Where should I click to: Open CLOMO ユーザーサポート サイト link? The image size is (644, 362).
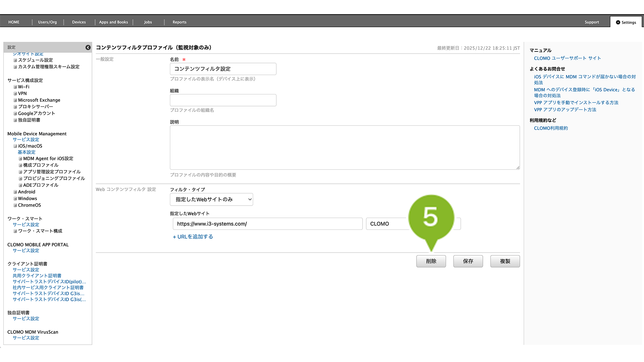567,58
